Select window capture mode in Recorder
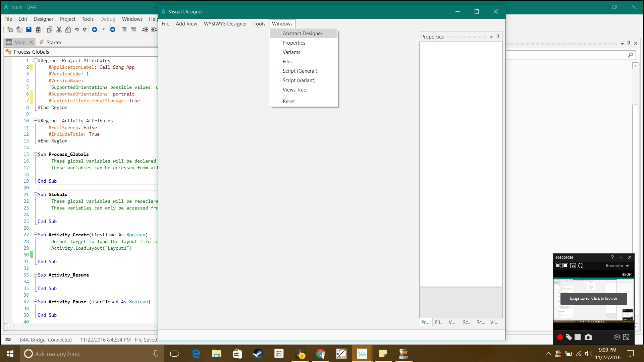The height and width of the screenshot is (362, 644). click(565, 266)
